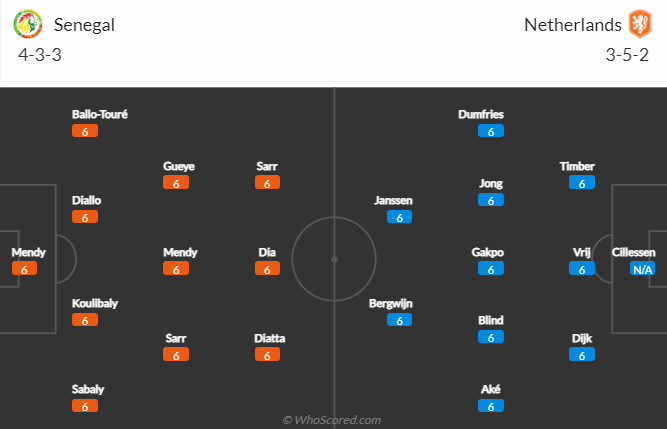Viewport: 667px width, 429px height.
Task: Click Diatta's orange rating badge
Action: [x=268, y=355]
